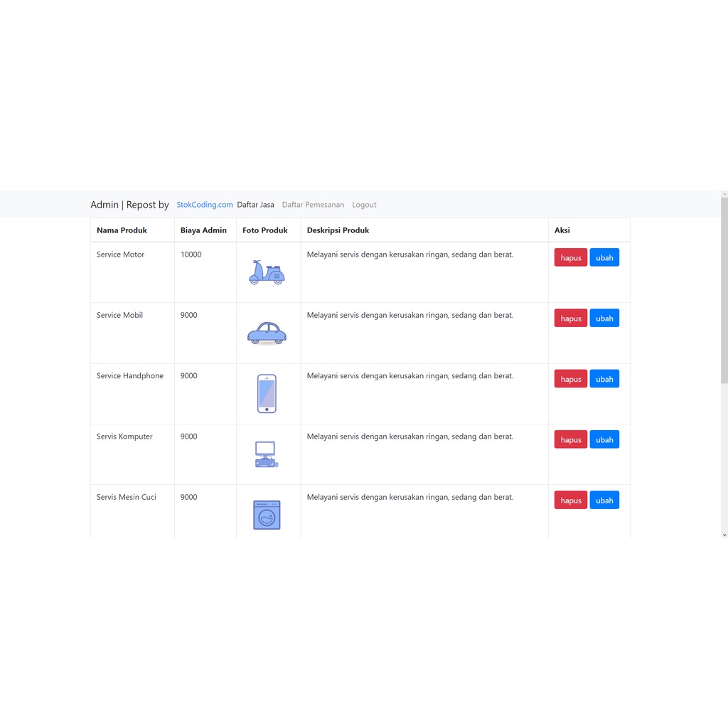This screenshot has width=728, height=728.
Task: Click the scrollbar down arrow
Action: click(x=724, y=534)
